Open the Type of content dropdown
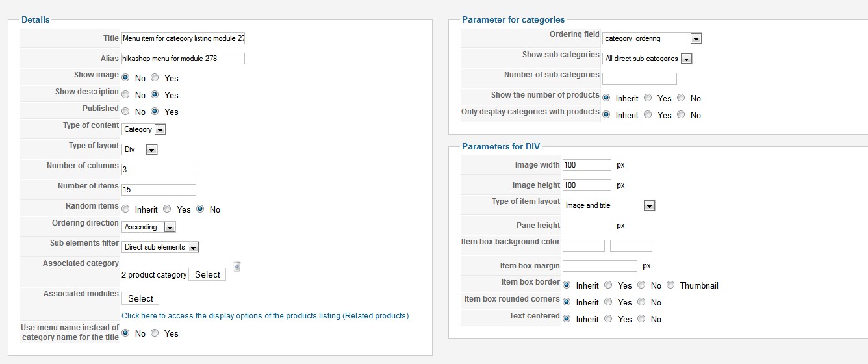This screenshot has width=868, height=364. [x=144, y=129]
